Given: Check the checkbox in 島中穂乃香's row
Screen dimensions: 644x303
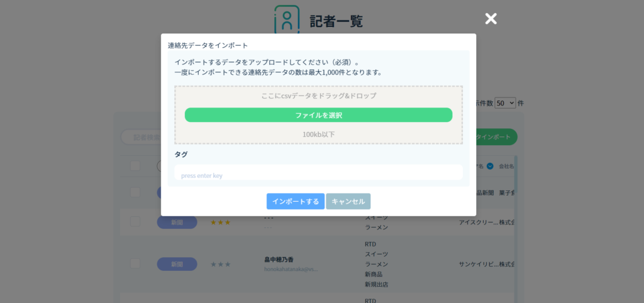Looking at the screenshot, I should tap(135, 263).
